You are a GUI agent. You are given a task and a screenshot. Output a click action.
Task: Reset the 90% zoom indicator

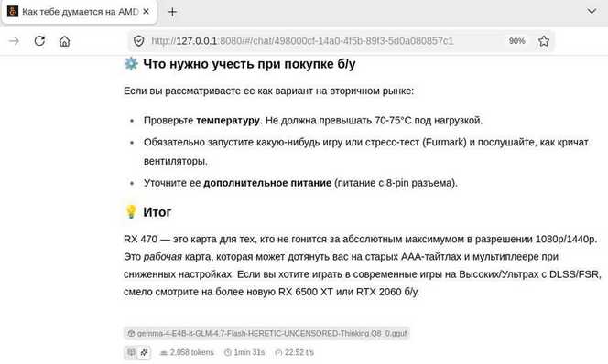516,40
